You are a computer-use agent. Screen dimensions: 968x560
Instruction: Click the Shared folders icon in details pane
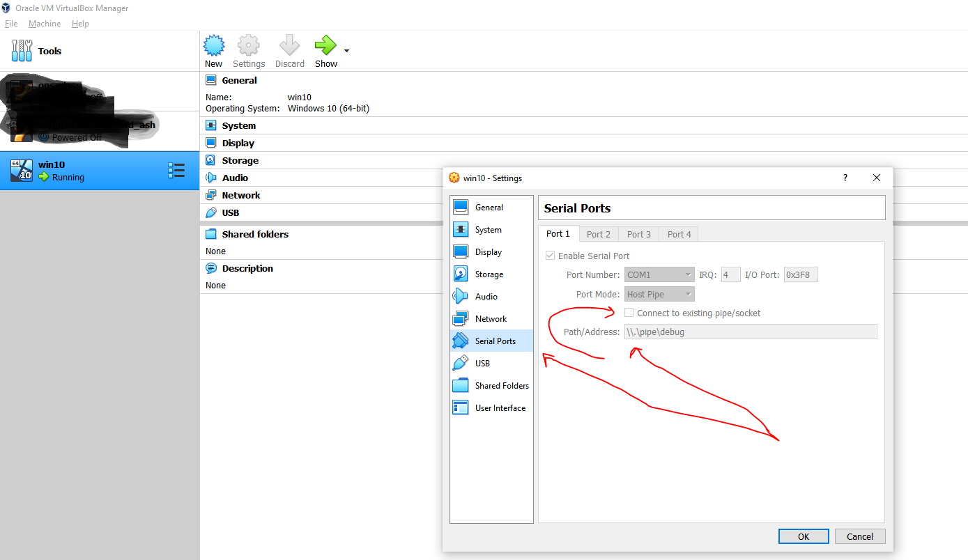pyautogui.click(x=211, y=234)
